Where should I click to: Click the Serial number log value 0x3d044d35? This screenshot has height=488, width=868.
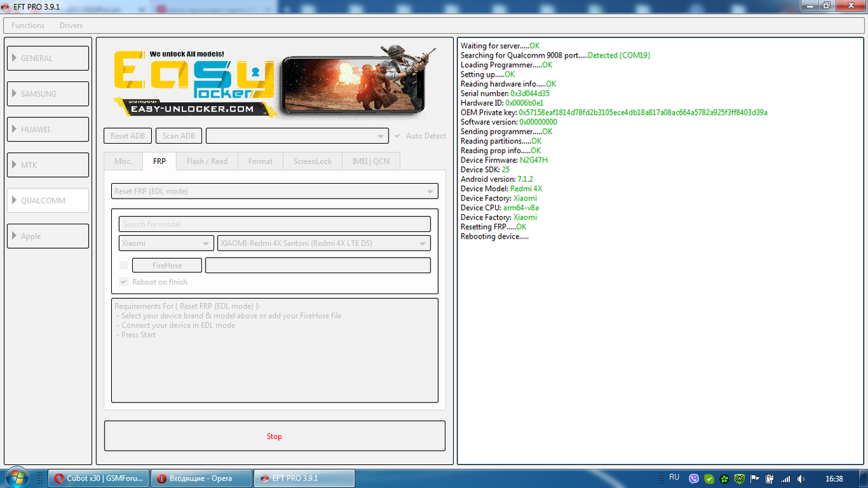530,94
